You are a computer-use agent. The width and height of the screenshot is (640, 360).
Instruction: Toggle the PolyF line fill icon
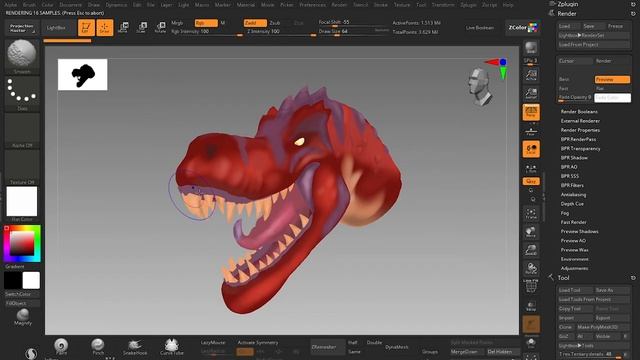click(x=531, y=286)
